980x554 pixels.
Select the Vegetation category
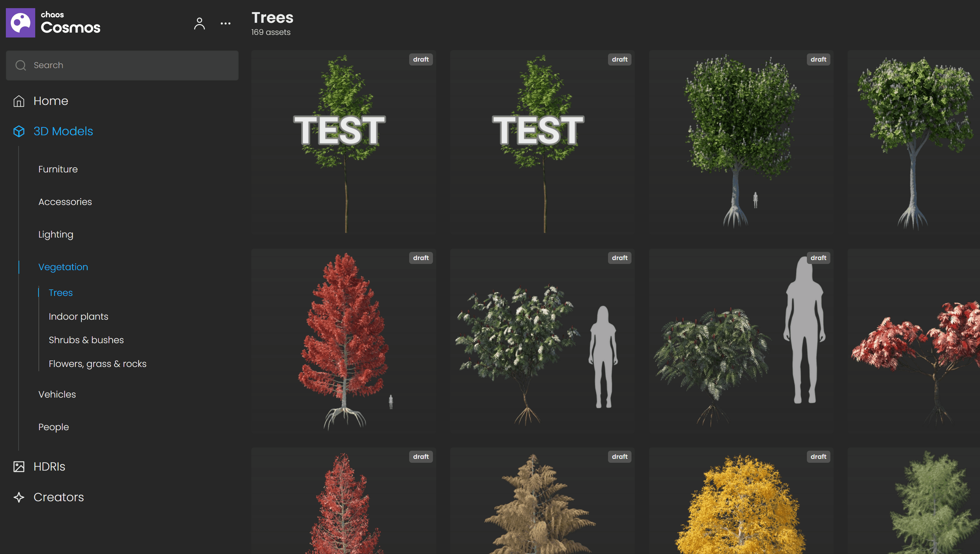63,267
